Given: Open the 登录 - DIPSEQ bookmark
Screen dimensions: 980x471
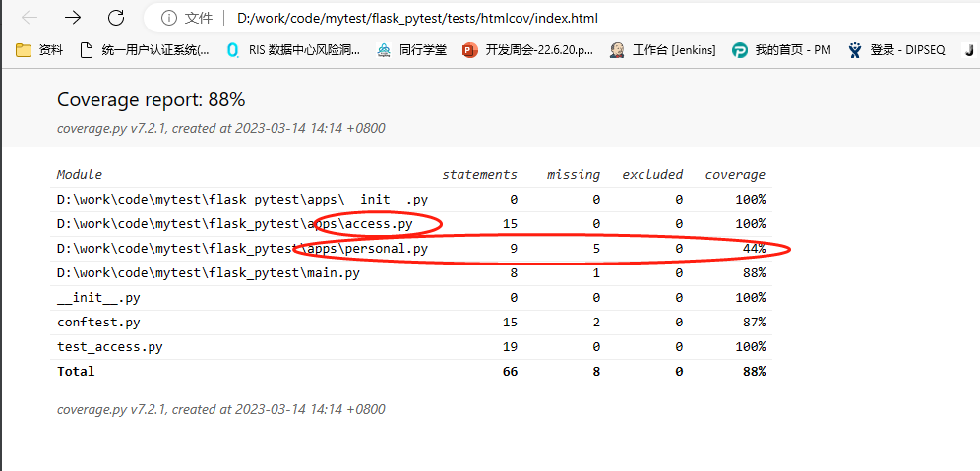Looking at the screenshot, I should tap(896, 50).
